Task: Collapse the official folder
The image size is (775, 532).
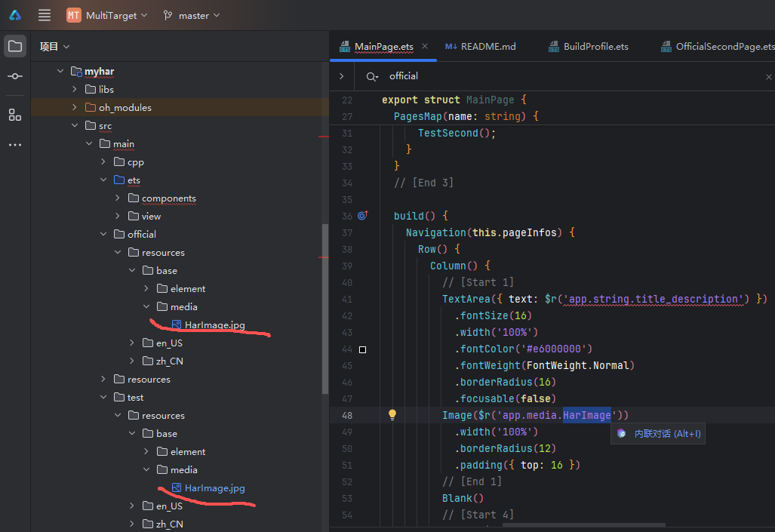Action: pos(103,234)
